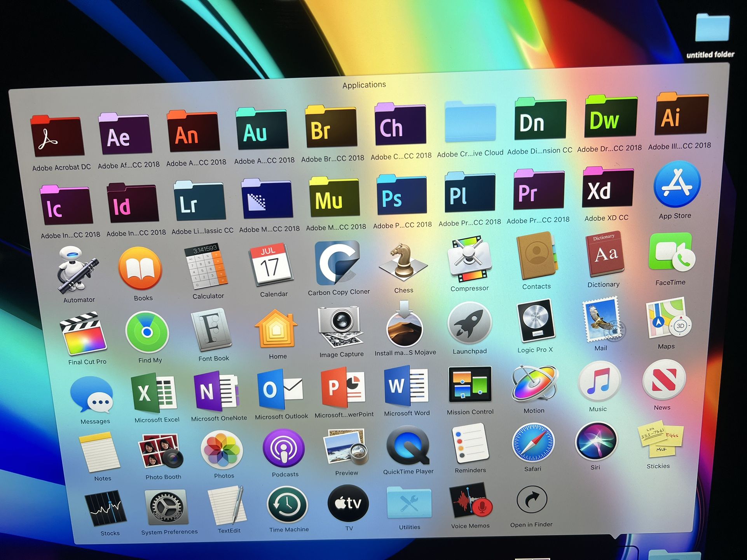Open the Adobe Acrobat DC folder
The width and height of the screenshot is (747, 560).
57,136
